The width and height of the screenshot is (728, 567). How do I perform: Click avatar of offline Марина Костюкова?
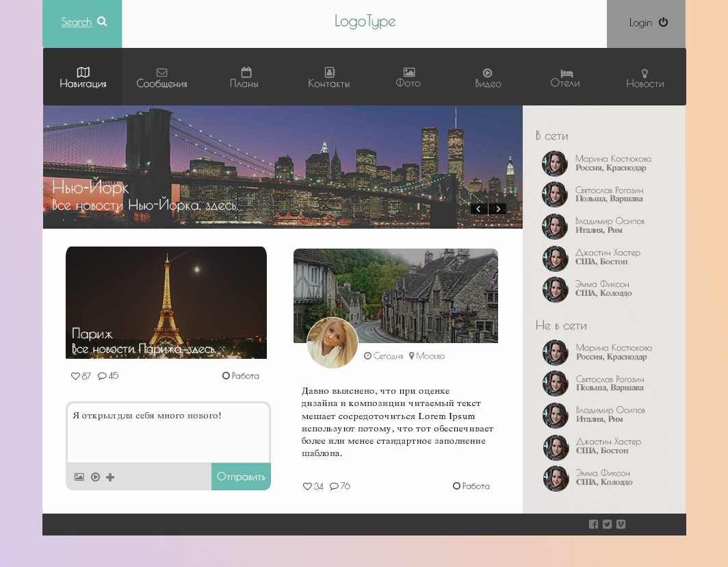[556, 352]
